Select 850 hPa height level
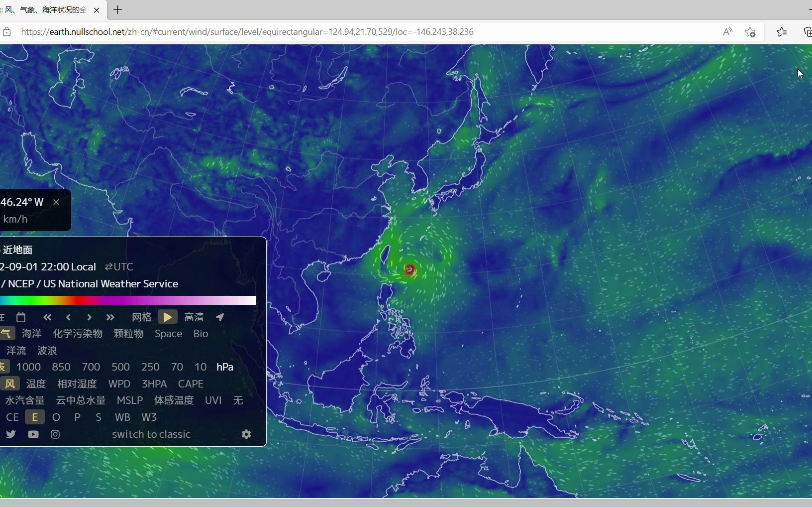This screenshot has height=508, width=812. 61,367
